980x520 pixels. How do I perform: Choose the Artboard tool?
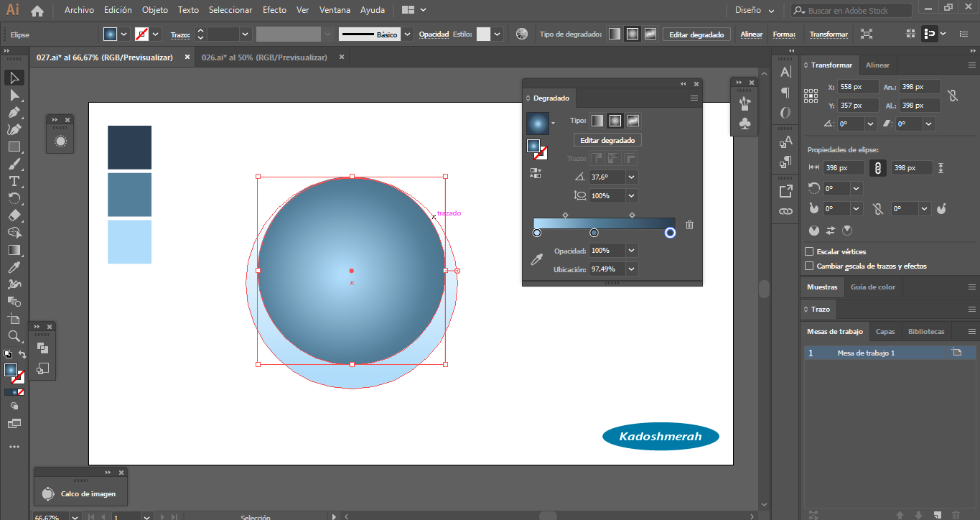pos(14,319)
